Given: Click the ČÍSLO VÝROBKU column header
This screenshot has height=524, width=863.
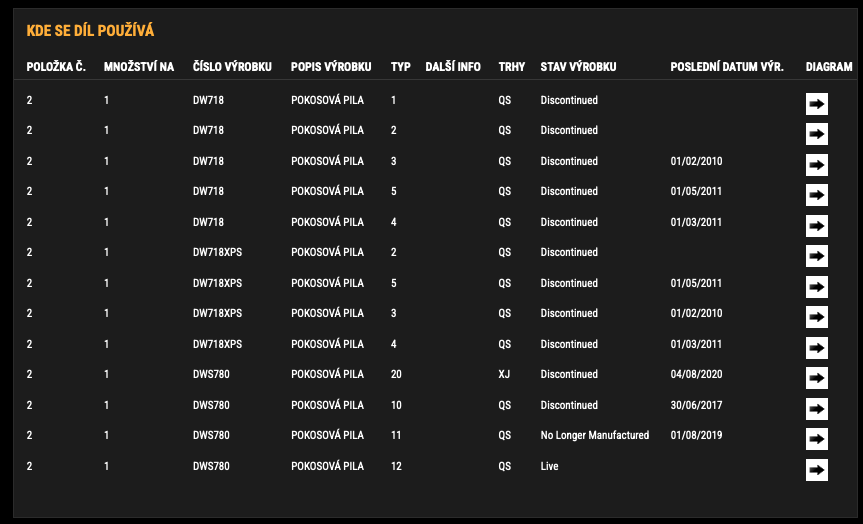Looking at the screenshot, I should (232, 67).
